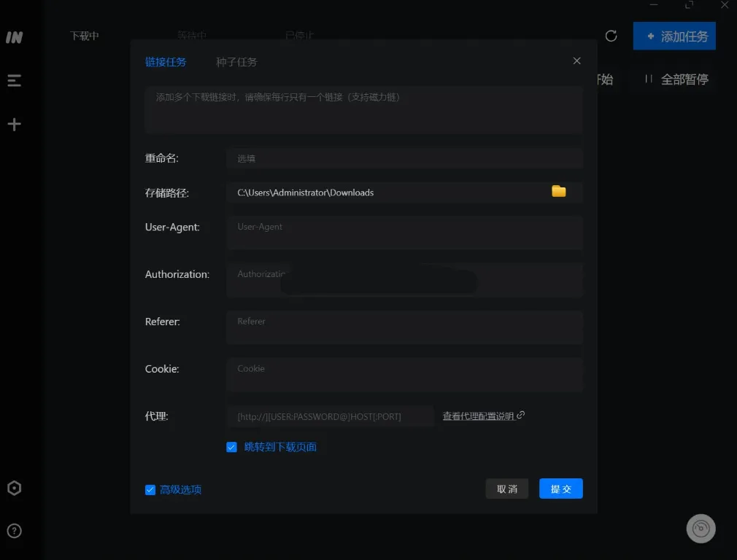Click the refresh icon near the top

611,36
